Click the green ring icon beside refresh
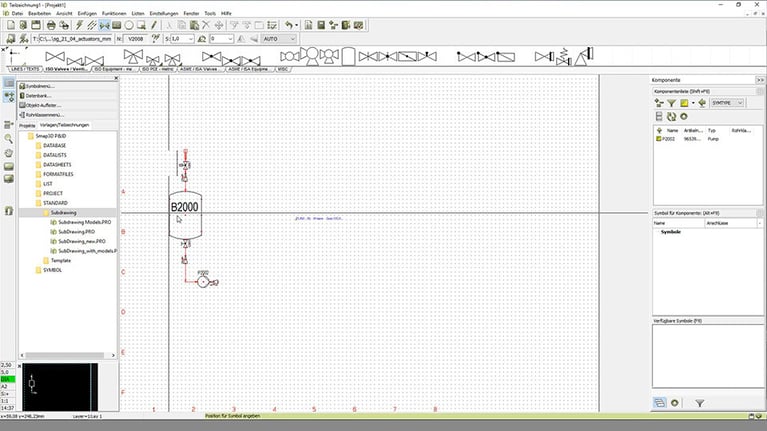Image resolution: width=767 pixels, height=431 pixels. click(x=684, y=116)
